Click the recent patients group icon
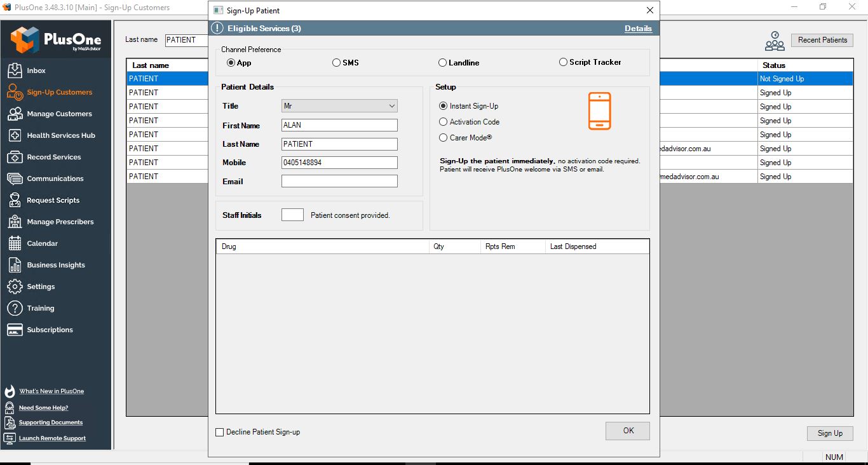Screen dimensions: 868x465 pos(775,41)
